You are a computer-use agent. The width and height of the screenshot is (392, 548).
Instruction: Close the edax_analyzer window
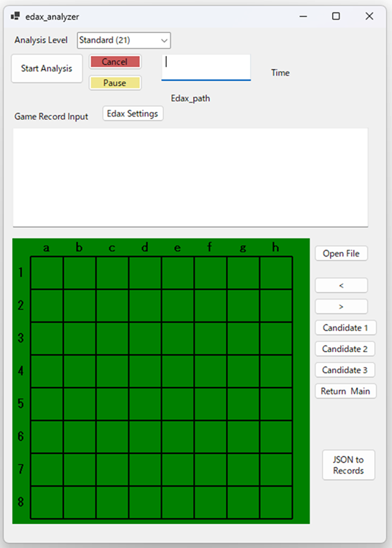tap(369, 16)
